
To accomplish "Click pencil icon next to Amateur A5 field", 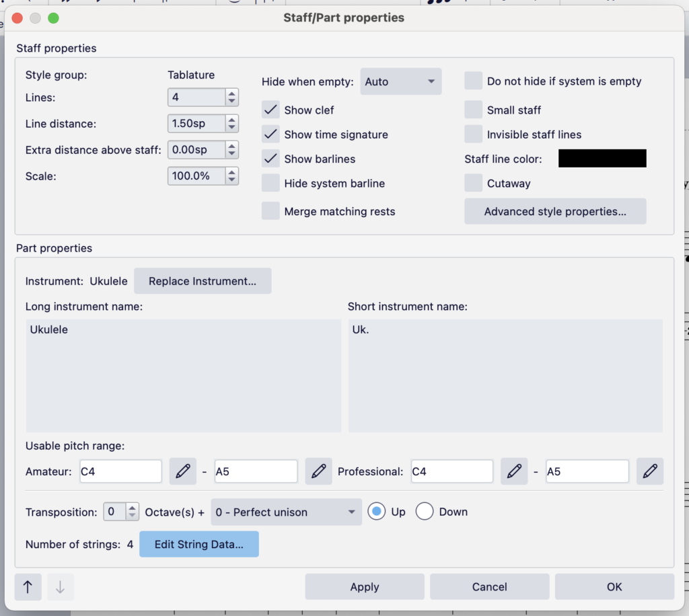I will pyautogui.click(x=318, y=472).
